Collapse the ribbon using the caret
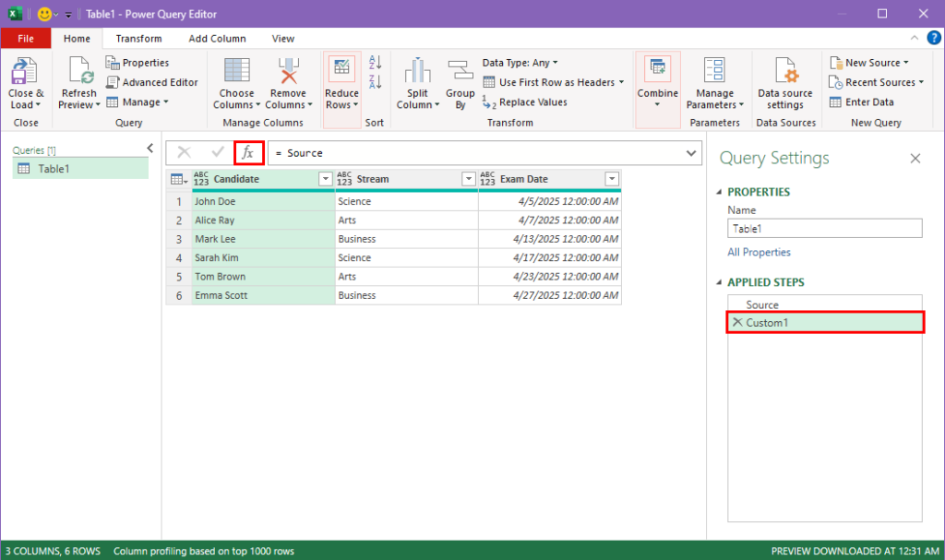The height and width of the screenshot is (560, 945). pyautogui.click(x=915, y=38)
